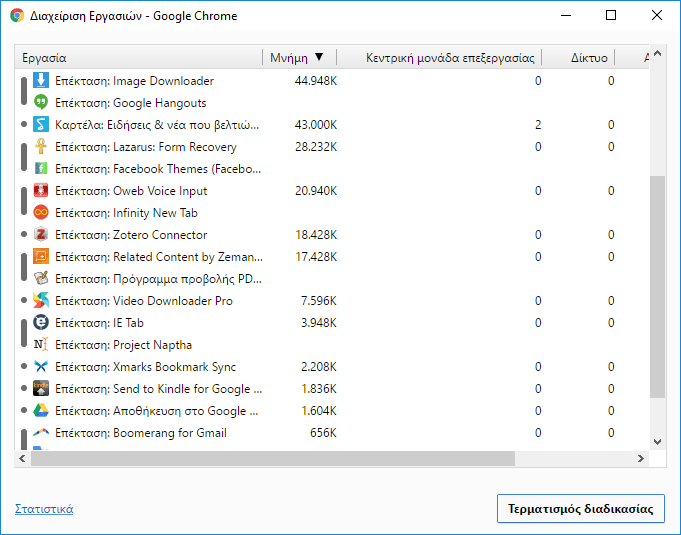Select the Επέκταση: Video Downloader Pro row

(332, 301)
